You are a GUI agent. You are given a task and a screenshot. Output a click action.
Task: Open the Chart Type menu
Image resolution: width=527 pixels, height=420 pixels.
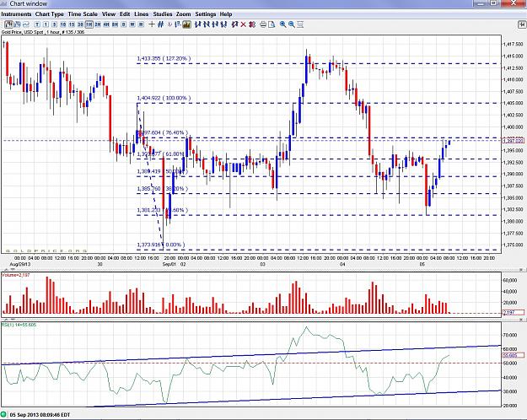50,14
